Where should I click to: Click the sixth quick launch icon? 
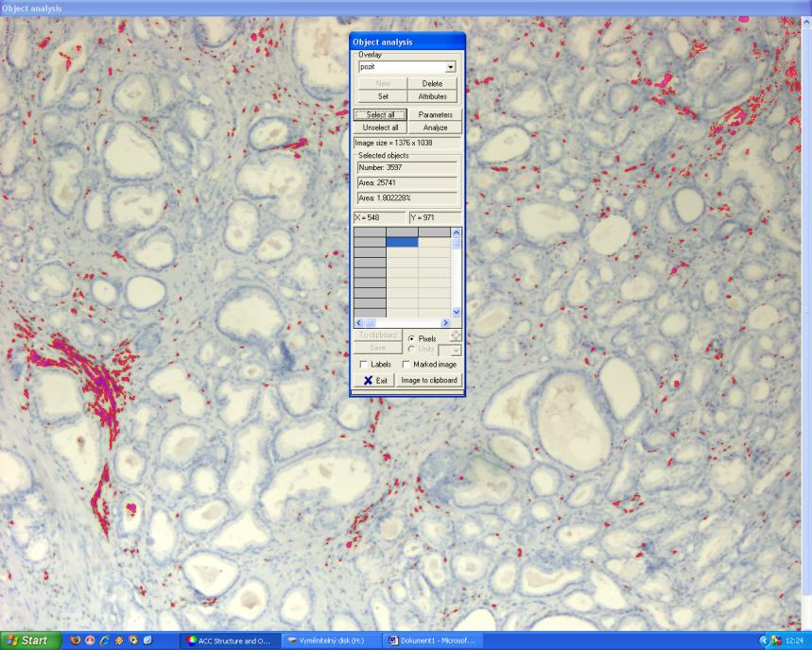(x=148, y=641)
